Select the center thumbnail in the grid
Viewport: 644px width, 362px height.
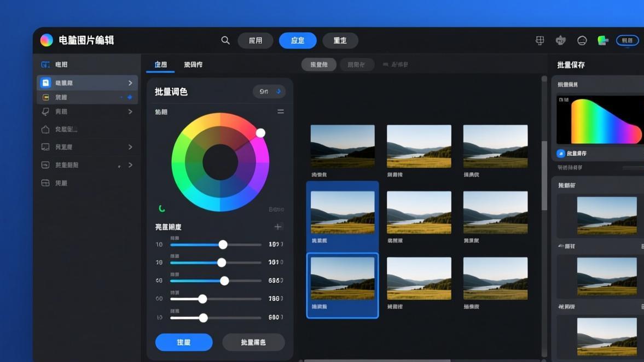(x=419, y=212)
